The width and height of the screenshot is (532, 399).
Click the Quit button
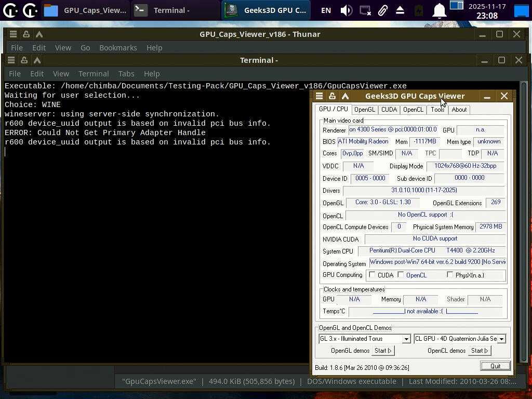tap(495, 366)
